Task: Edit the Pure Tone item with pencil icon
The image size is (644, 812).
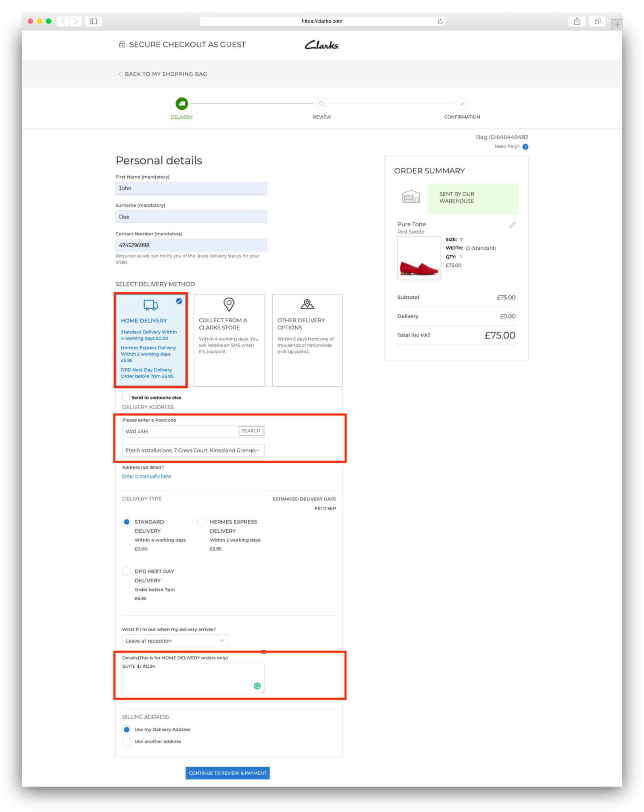Action: pos(512,225)
